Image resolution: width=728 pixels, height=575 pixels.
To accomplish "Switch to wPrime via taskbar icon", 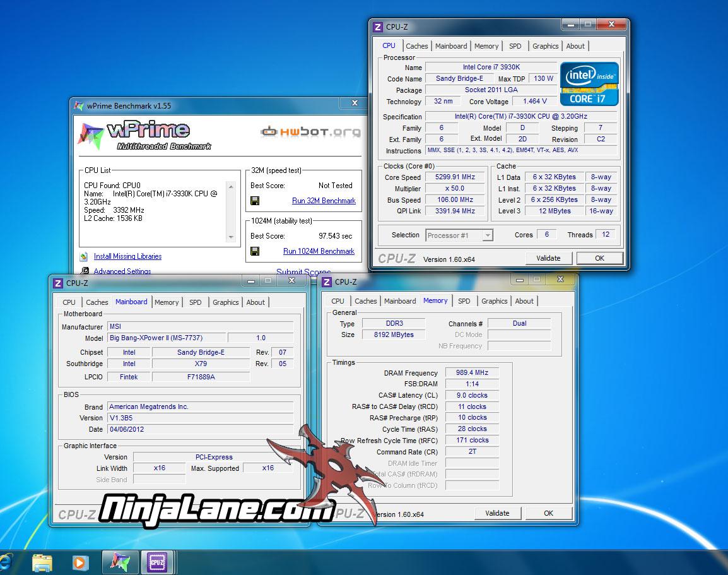I will [x=120, y=562].
